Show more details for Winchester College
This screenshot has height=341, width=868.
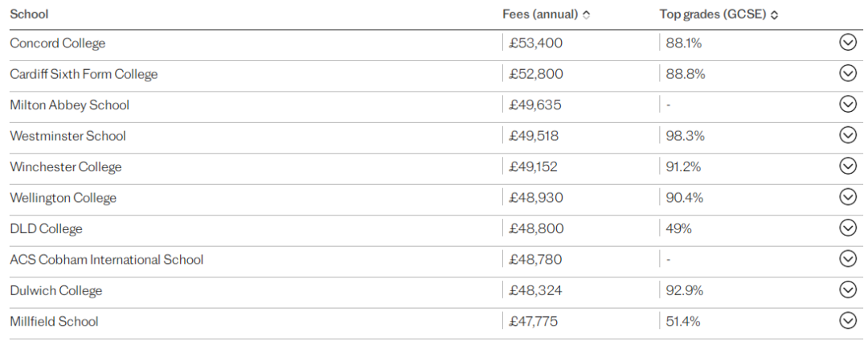tap(848, 166)
